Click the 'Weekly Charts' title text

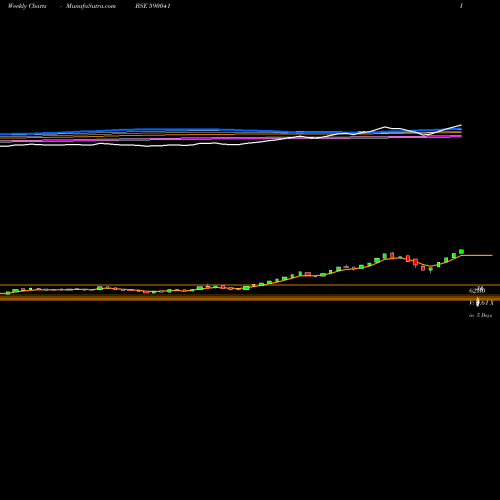pos(27,6)
